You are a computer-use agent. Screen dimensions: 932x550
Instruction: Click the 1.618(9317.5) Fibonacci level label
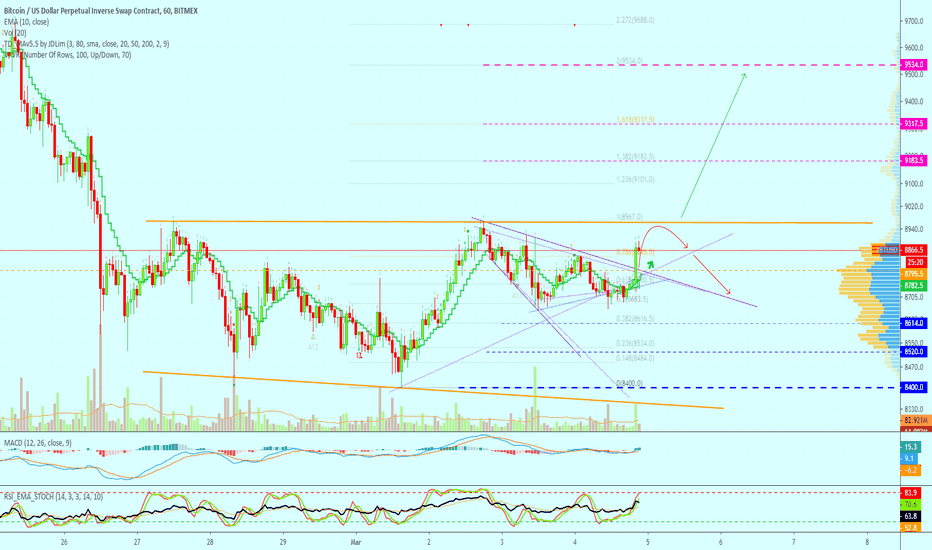pyautogui.click(x=635, y=120)
